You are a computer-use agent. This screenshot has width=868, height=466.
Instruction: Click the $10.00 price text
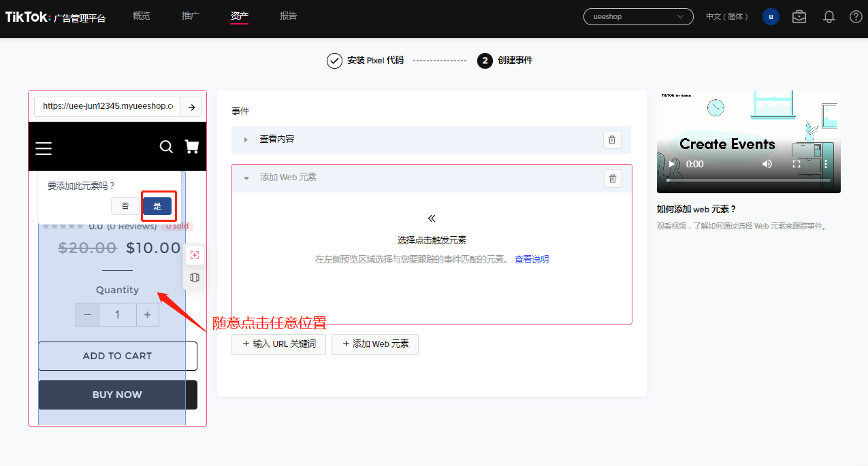(x=153, y=248)
